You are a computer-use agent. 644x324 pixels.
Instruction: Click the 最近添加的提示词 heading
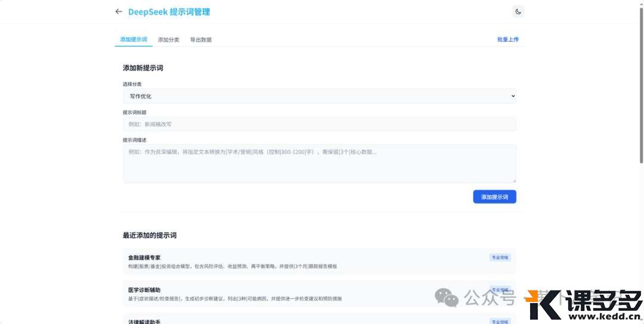150,236
